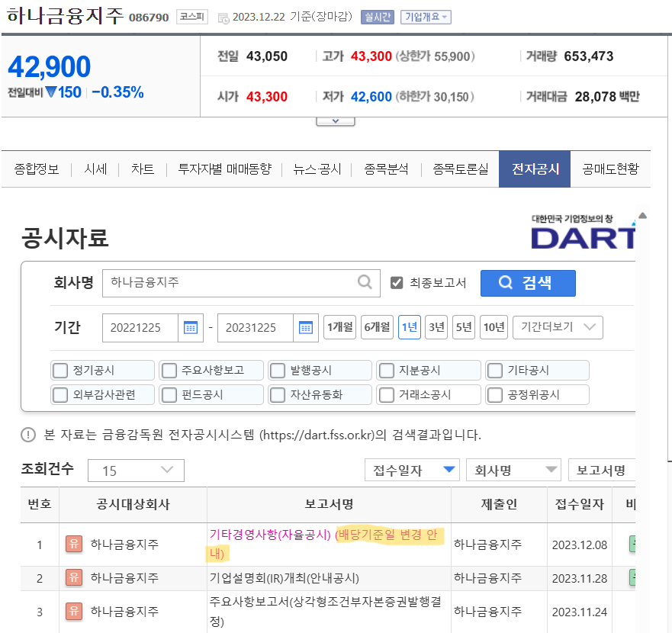The height and width of the screenshot is (633, 672).
Task: Click the start date field 20221225
Action: coord(140,328)
